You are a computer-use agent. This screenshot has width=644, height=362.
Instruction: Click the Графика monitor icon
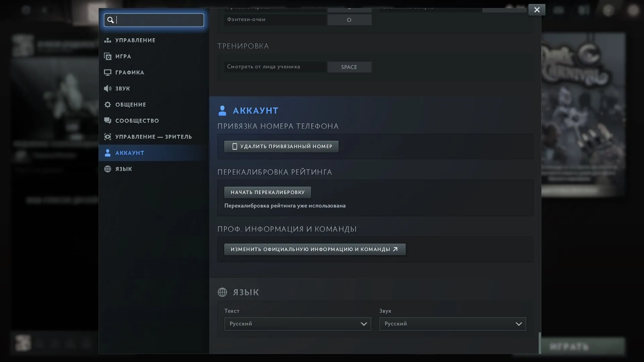pyautogui.click(x=108, y=72)
